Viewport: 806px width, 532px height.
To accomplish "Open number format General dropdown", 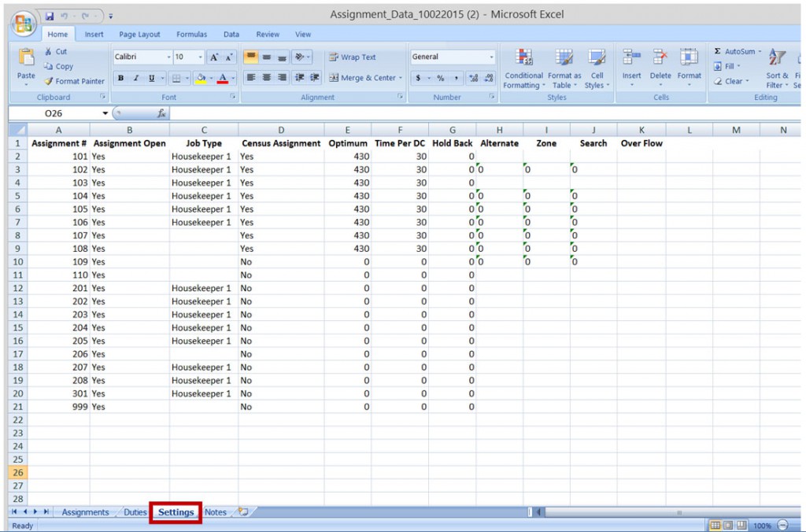I will [491, 57].
